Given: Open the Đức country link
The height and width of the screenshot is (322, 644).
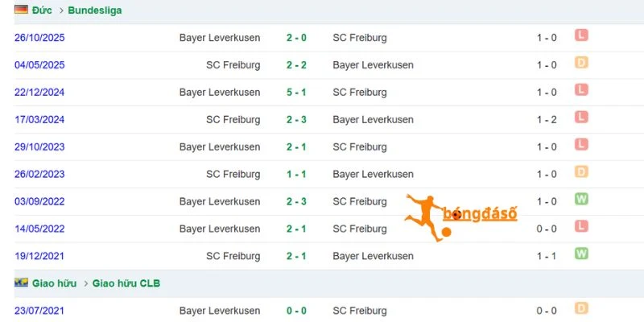Looking at the screenshot, I should (x=42, y=10).
